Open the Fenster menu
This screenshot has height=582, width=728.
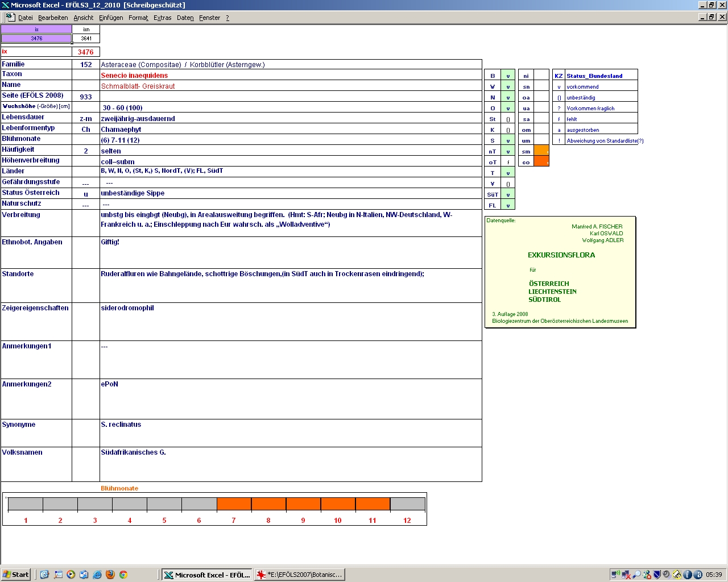point(210,18)
